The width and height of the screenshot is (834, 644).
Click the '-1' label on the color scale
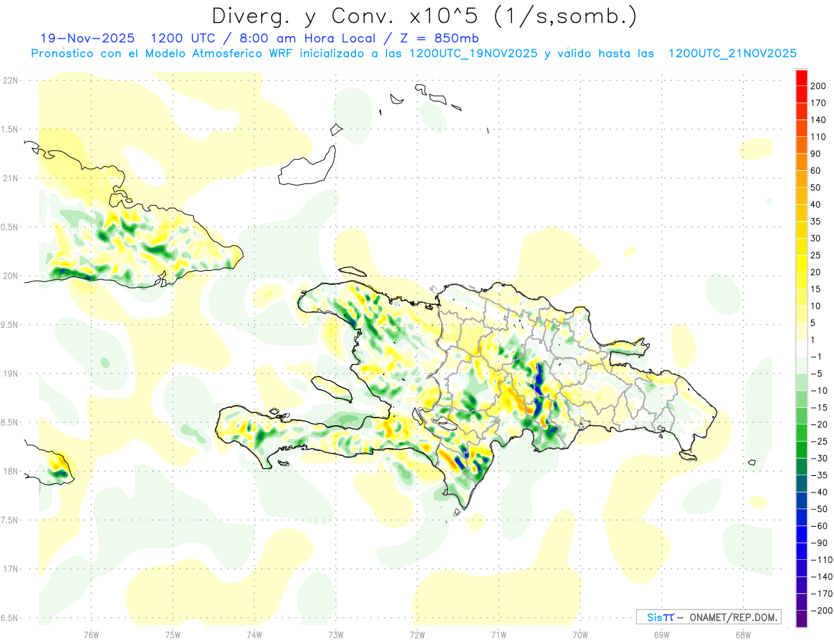coord(816,356)
